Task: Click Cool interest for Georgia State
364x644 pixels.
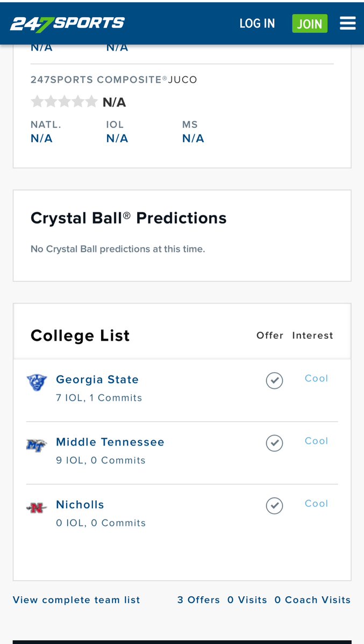Action: (316, 378)
